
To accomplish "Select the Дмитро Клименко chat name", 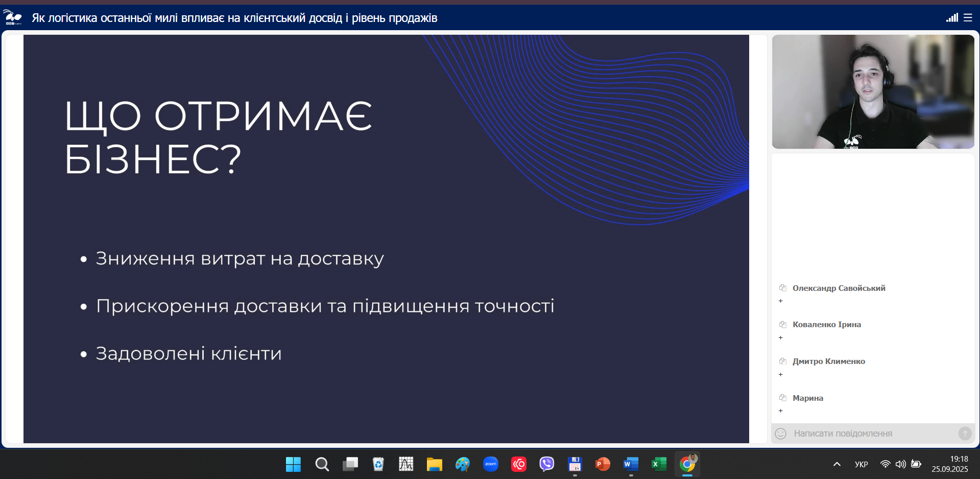I will (x=828, y=361).
